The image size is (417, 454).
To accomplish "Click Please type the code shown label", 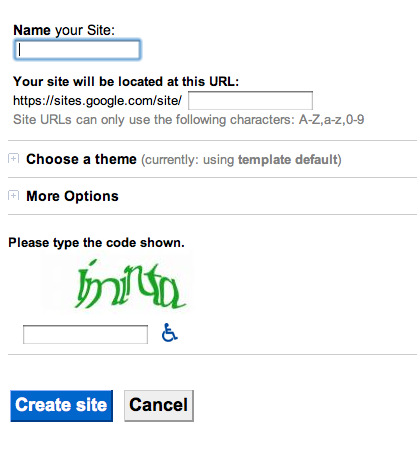I will click(x=96, y=243).
